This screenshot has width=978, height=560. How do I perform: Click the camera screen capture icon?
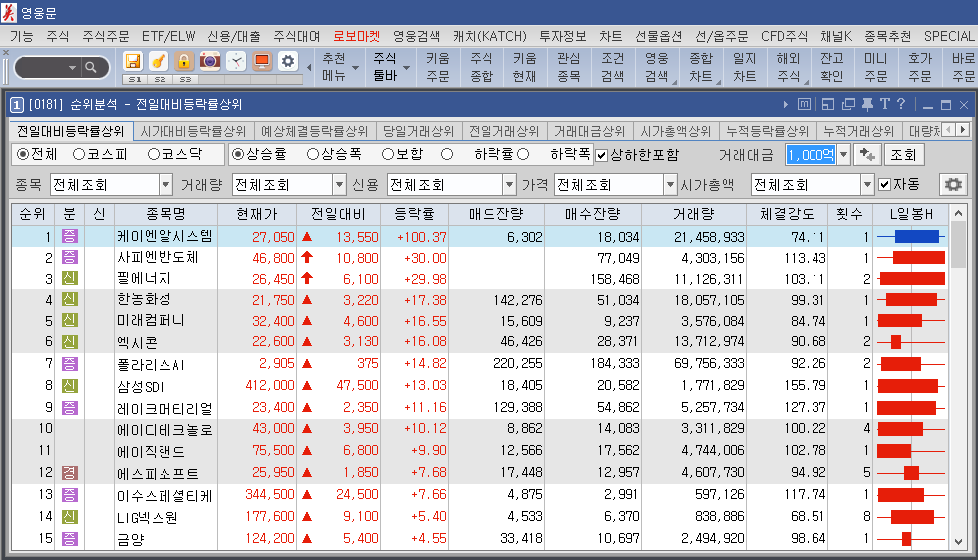pos(210,61)
